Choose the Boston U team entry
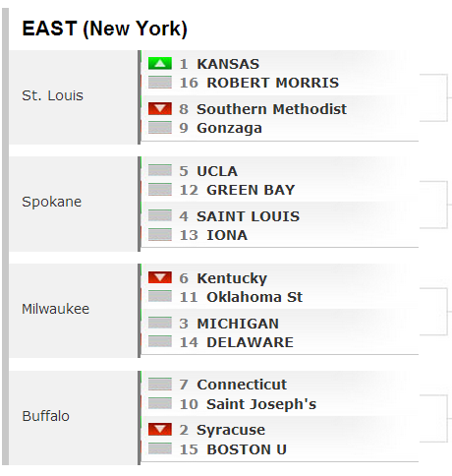 (247, 449)
